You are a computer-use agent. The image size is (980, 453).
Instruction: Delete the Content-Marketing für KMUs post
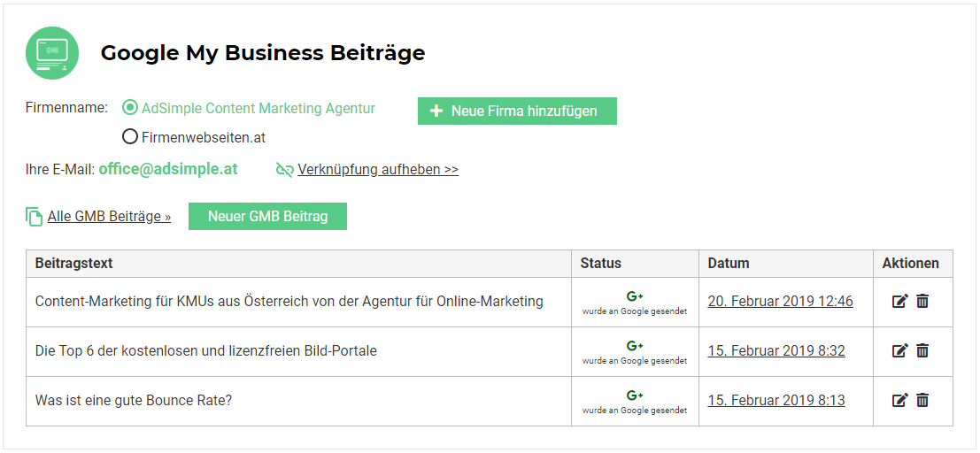(922, 302)
